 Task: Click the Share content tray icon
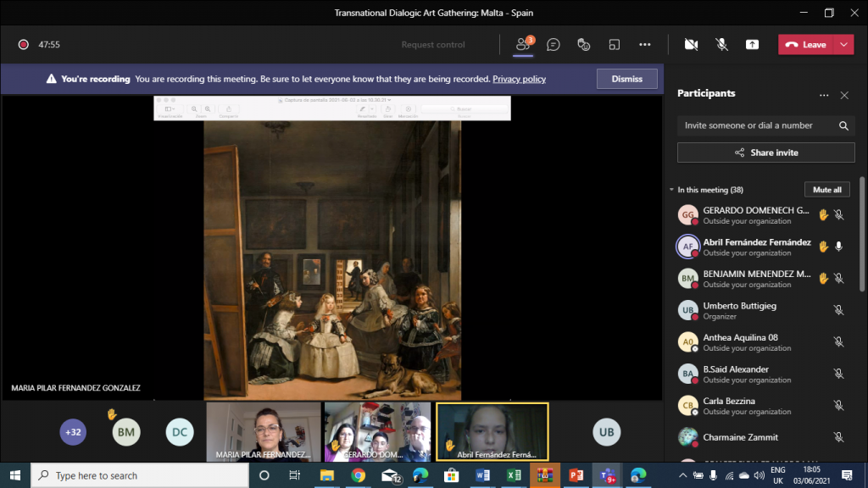tap(752, 45)
